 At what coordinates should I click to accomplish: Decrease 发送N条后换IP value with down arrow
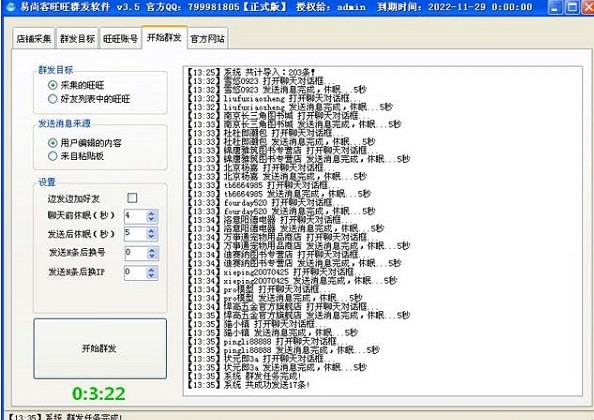pos(152,275)
